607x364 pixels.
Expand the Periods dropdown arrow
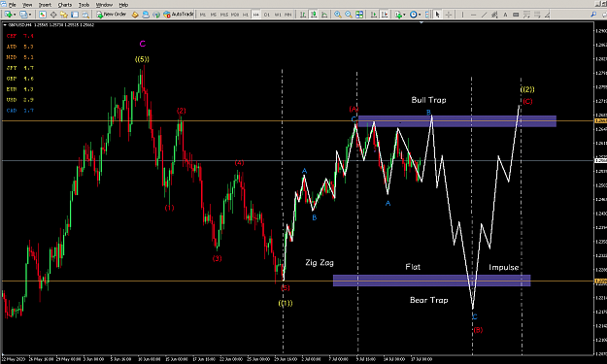tap(420, 15)
